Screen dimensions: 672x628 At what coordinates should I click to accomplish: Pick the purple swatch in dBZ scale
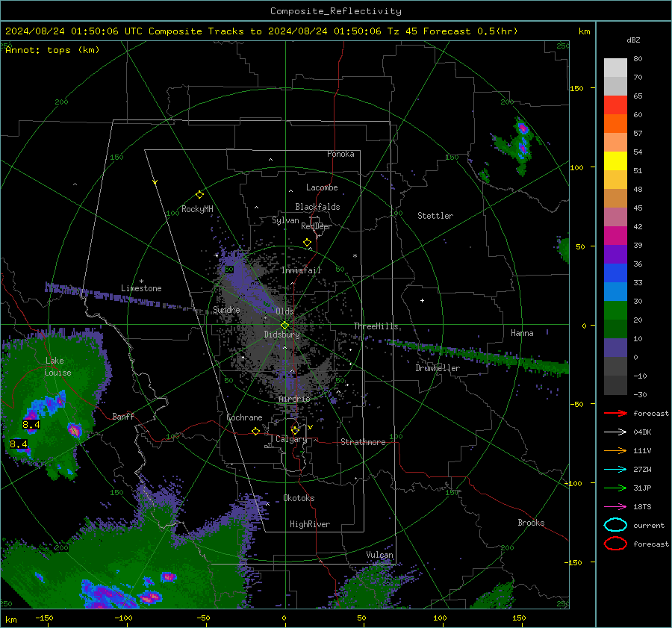point(615,254)
